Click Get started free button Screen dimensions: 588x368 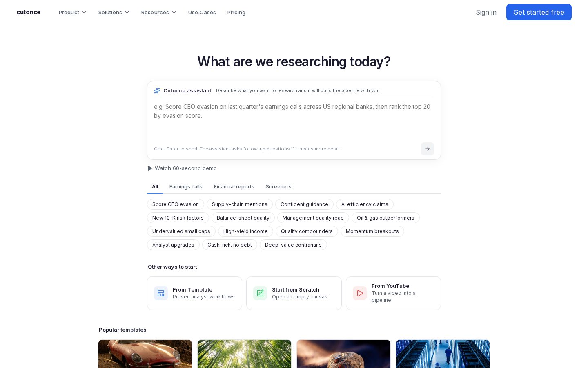tap(539, 12)
